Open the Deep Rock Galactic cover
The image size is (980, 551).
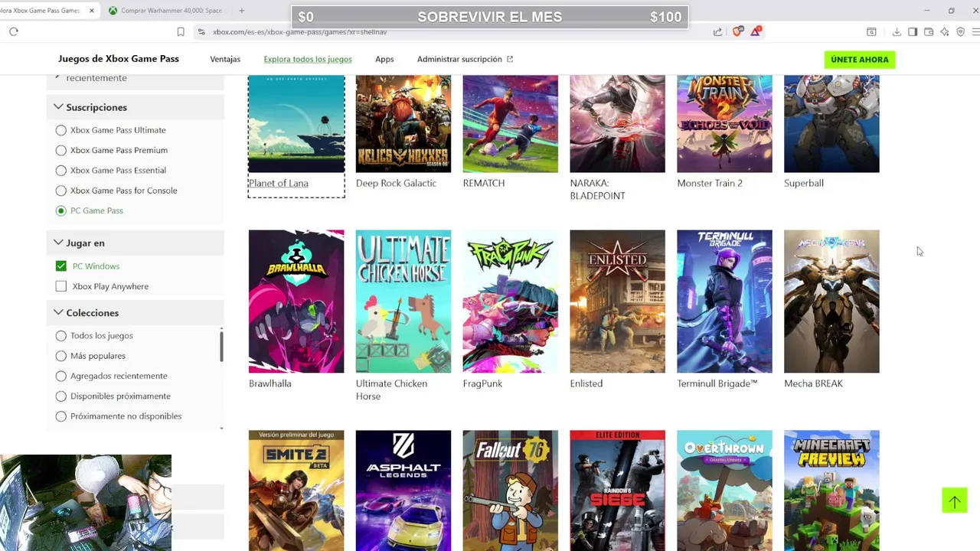[x=403, y=124]
